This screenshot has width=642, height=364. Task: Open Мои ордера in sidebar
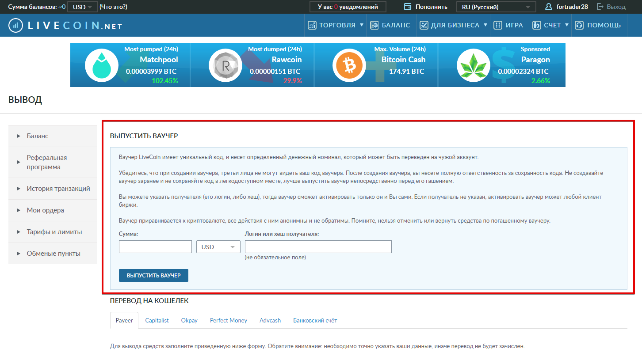[53, 210]
